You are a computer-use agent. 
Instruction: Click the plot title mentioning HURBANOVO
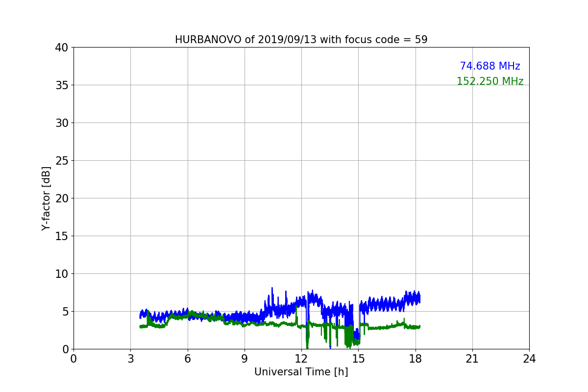tap(301, 40)
